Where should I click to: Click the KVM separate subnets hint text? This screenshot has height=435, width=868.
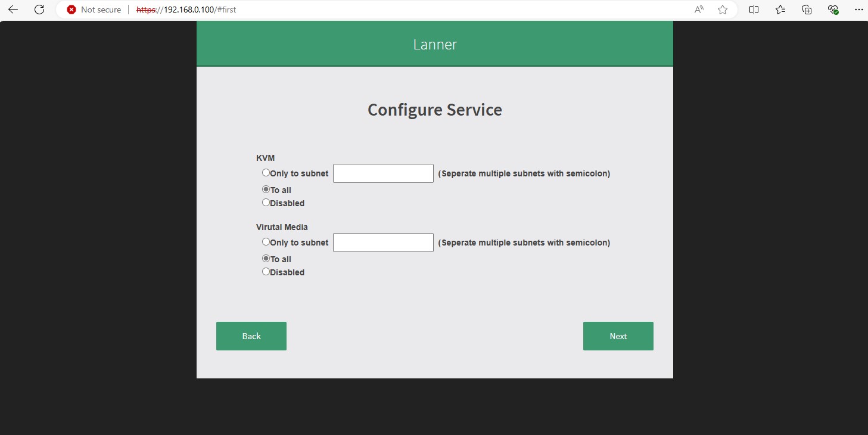(524, 173)
